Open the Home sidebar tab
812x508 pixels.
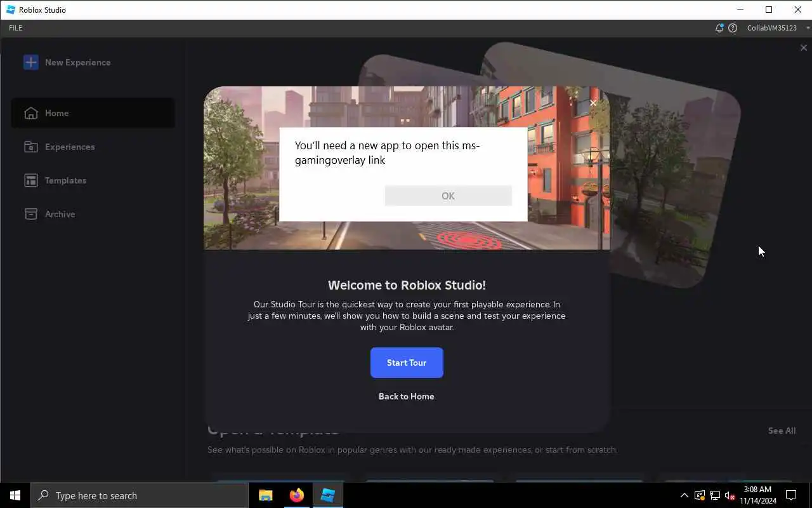click(x=93, y=113)
